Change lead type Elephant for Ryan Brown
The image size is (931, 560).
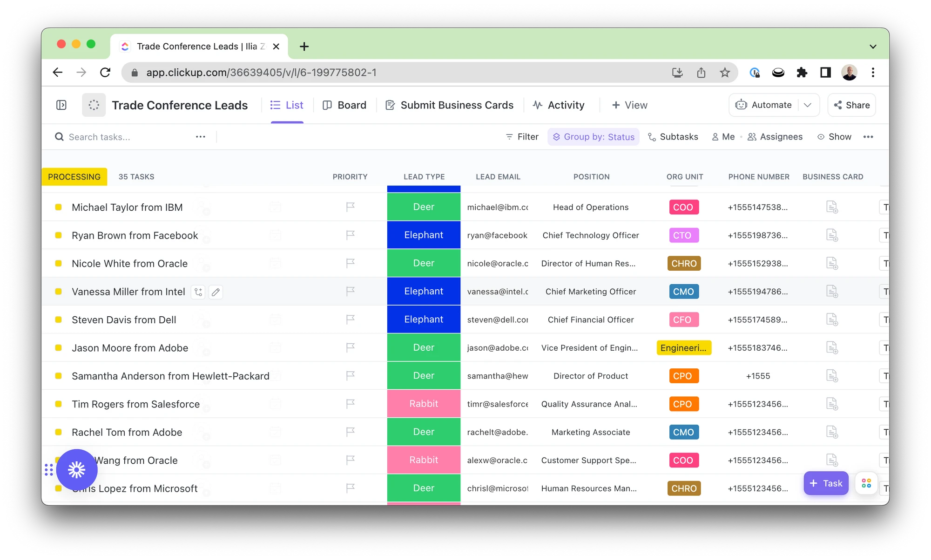pyautogui.click(x=424, y=235)
